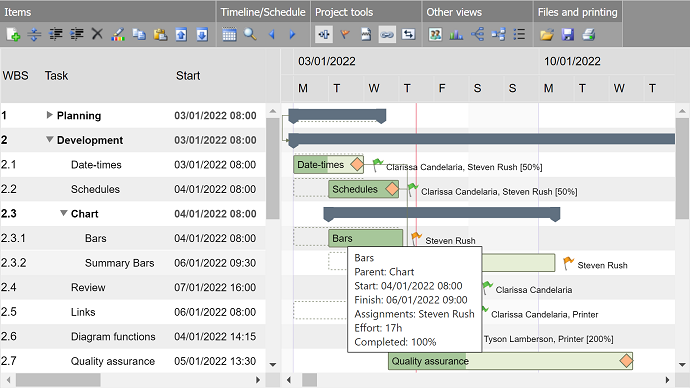This screenshot has width=690, height=388.
Task: Select the Quality assurance task row
Action: [x=133, y=361]
